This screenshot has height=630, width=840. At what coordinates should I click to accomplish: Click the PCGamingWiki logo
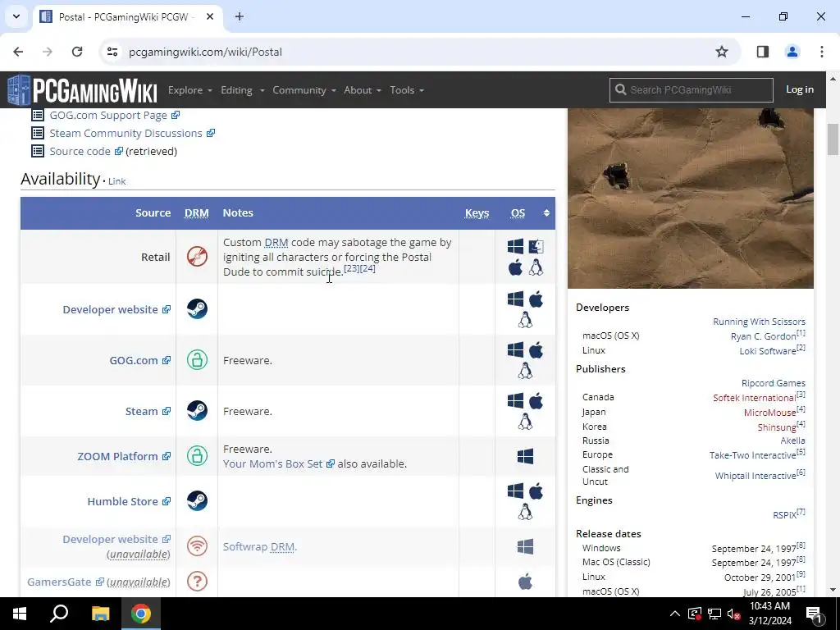[x=83, y=90]
